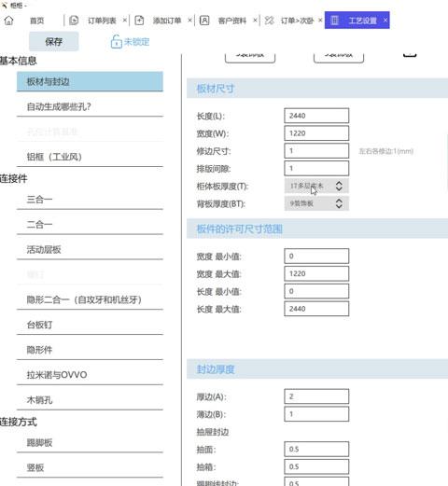Select 拉米诺与OVVO in sidebar
The height and width of the screenshot is (486, 448).
click(x=90, y=375)
